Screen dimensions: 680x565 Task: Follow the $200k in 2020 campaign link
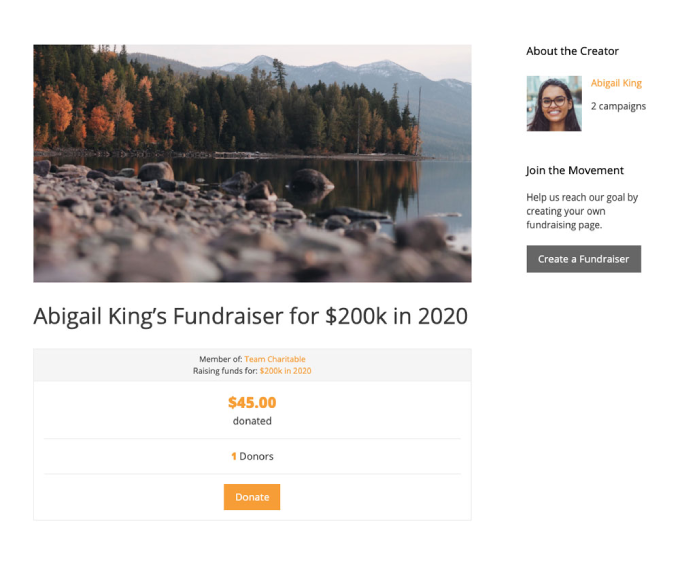pyautogui.click(x=285, y=371)
